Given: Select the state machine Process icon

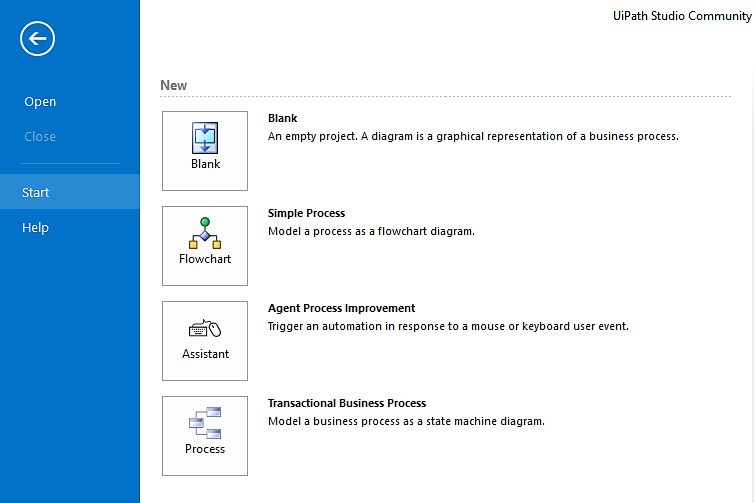Looking at the screenshot, I should coord(205,423).
